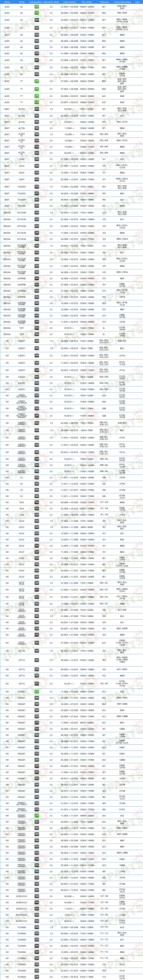Select engine code AVQ cell
This screenshot has width=143, height=980.
(122, 927)
